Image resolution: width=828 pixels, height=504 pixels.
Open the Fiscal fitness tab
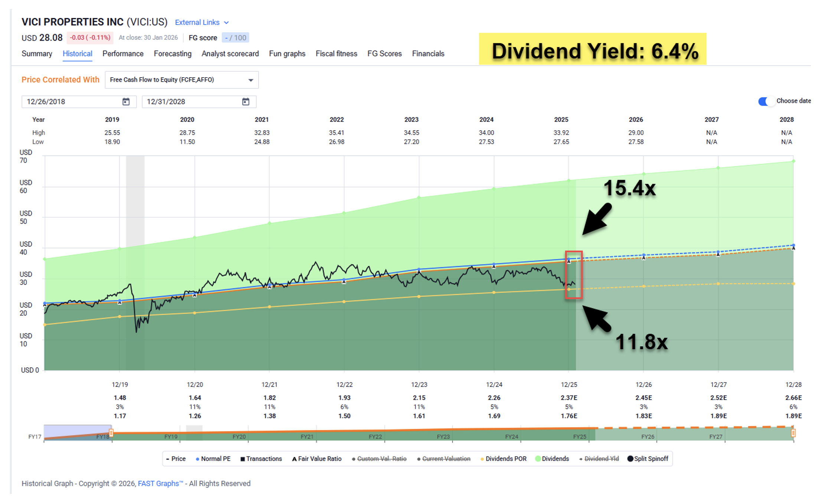click(x=336, y=54)
